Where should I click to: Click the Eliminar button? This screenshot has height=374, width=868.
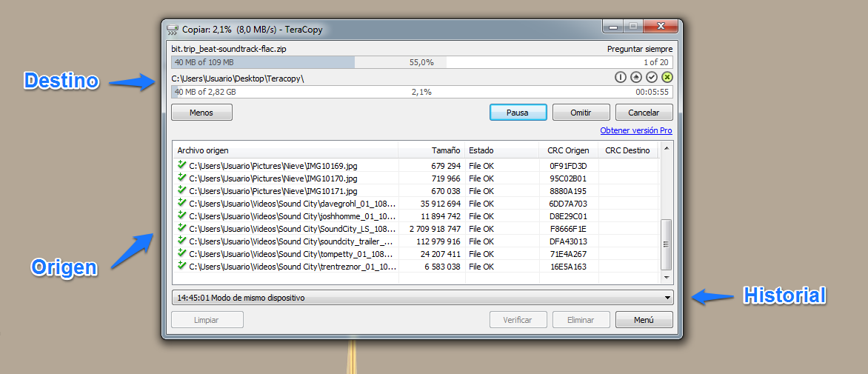[581, 320]
